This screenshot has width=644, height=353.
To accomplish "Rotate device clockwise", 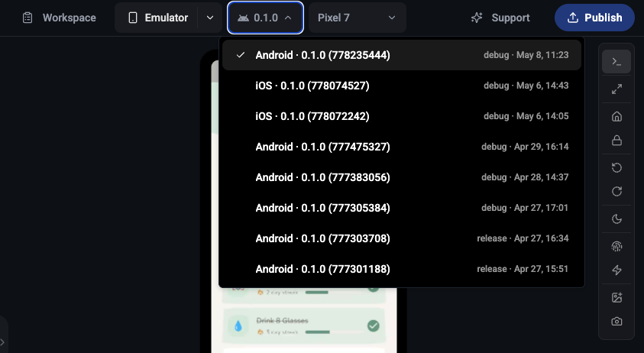I will point(616,192).
